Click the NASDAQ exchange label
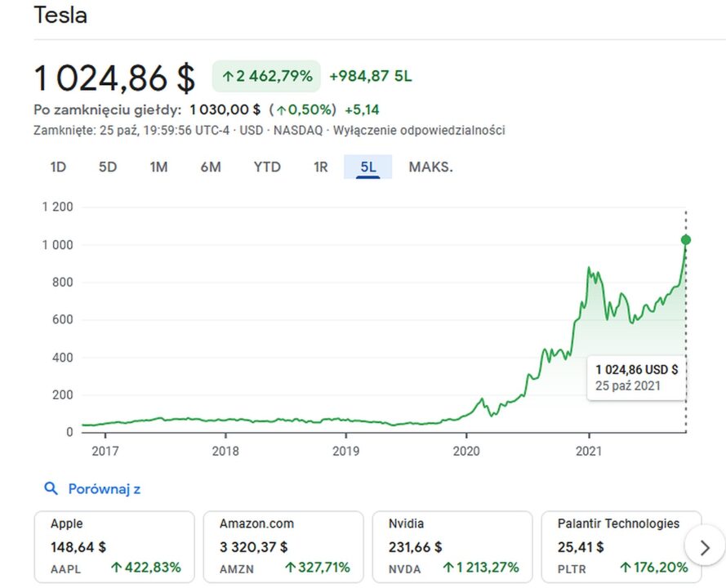726x588 pixels. (298, 130)
